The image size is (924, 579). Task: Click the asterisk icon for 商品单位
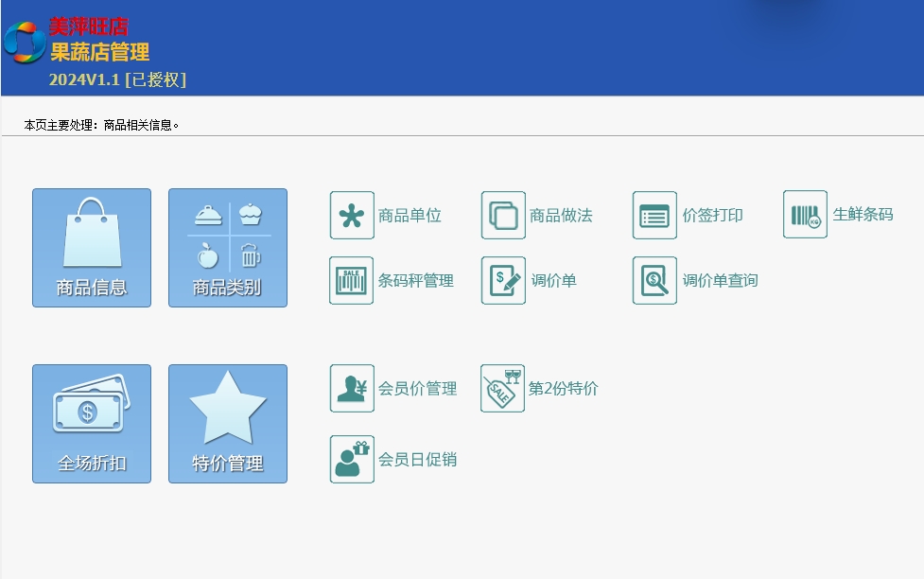click(352, 215)
